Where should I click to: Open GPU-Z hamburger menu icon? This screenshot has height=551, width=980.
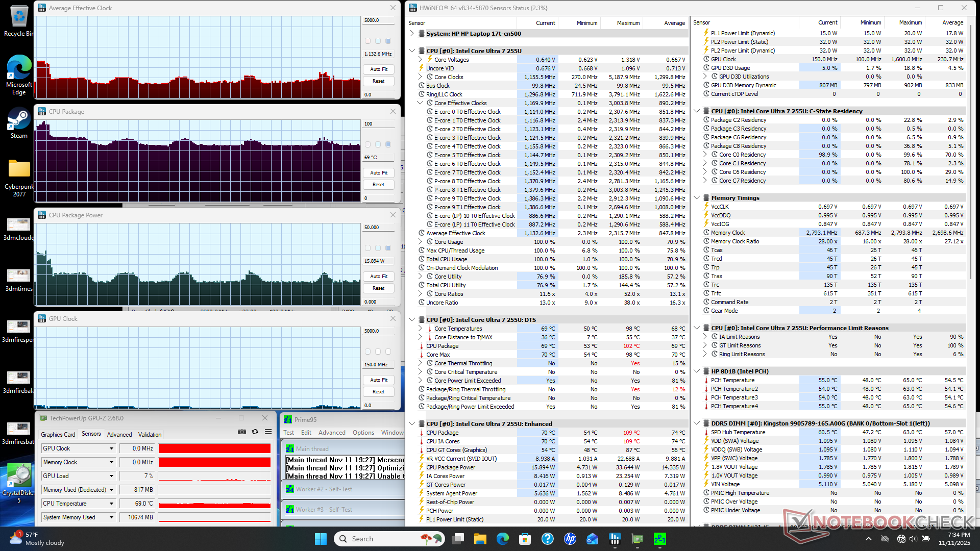click(x=268, y=432)
